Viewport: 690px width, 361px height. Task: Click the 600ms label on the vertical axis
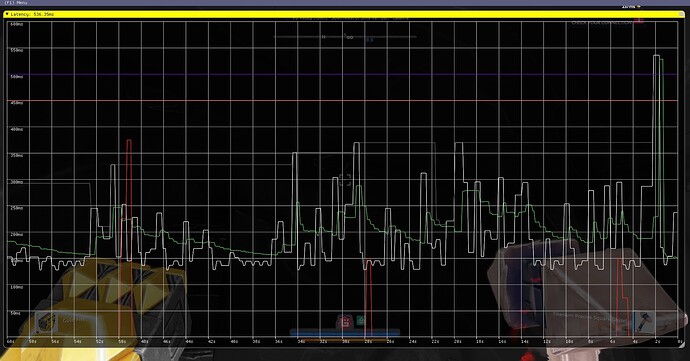click(16, 24)
